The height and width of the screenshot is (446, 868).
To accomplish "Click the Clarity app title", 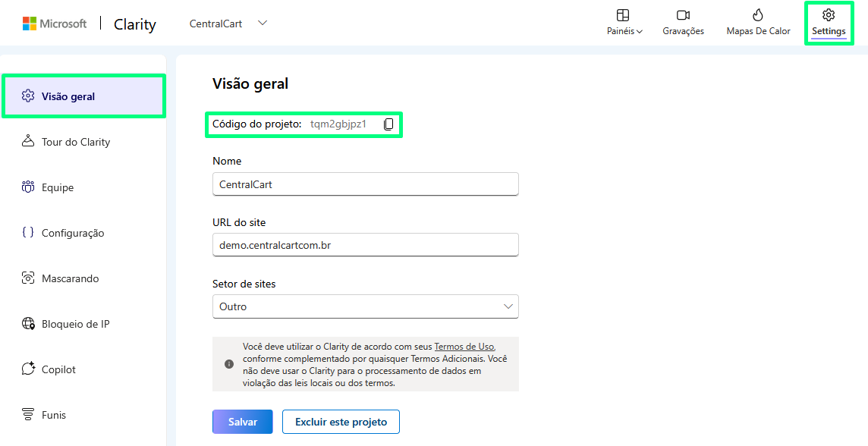I will (134, 24).
